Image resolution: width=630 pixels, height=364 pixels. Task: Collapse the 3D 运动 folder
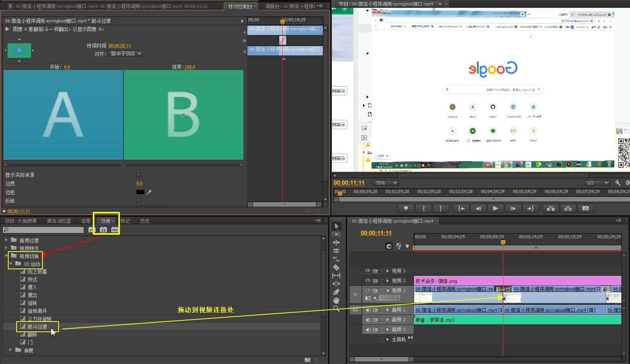[x=11, y=263]
